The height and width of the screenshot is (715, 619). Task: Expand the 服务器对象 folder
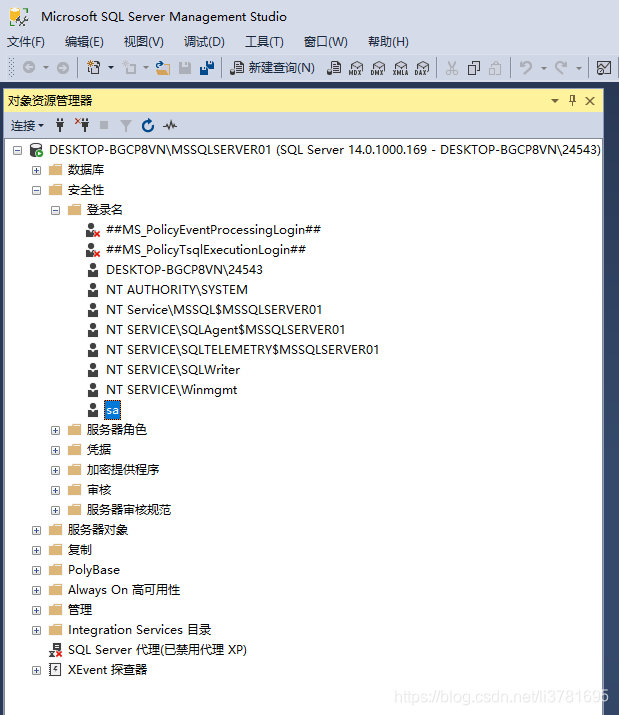click(x=36, y=530)
